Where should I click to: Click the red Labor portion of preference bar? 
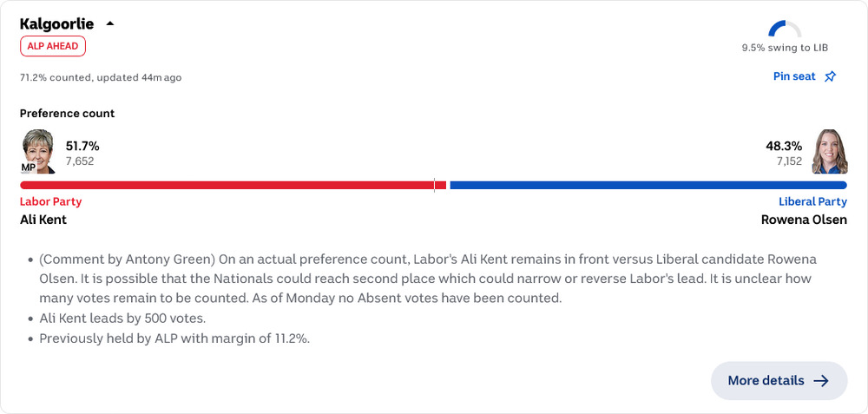[233, 186]
